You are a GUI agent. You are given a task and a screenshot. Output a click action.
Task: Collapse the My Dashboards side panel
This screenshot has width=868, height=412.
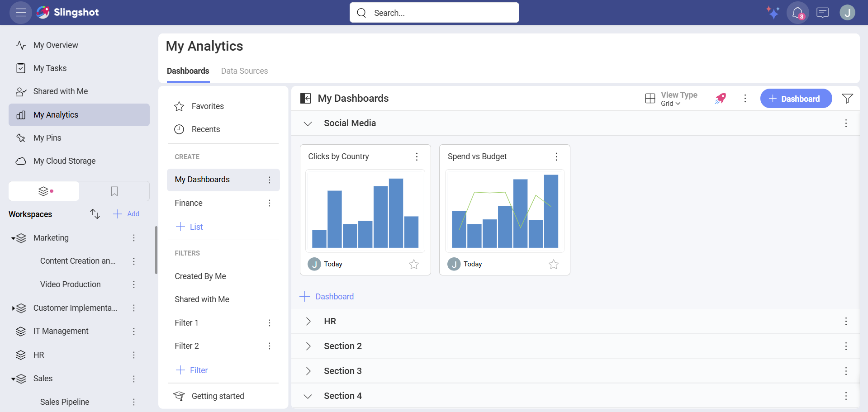point(306,98)
